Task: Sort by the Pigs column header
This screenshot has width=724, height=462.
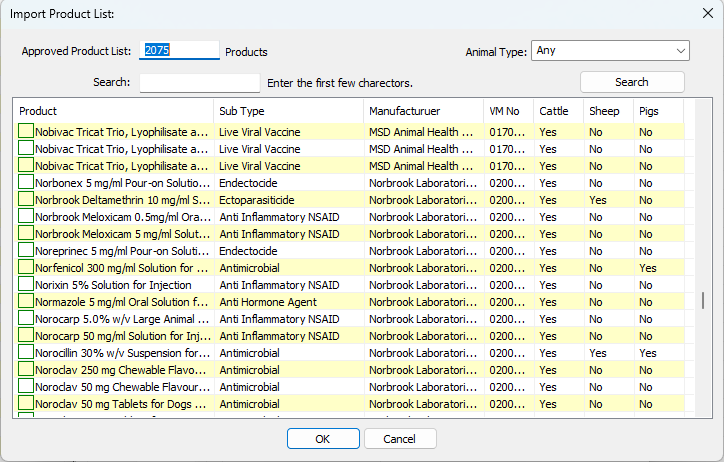Action: [658, 111]
